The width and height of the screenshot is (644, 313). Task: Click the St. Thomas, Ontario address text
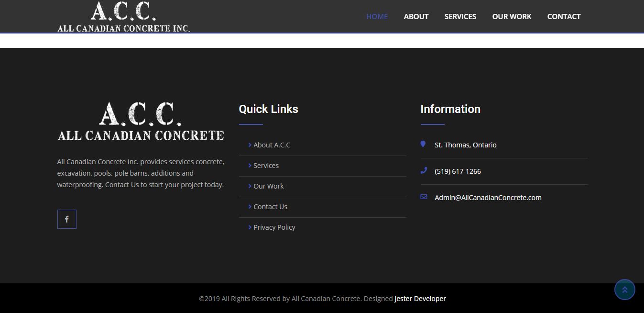465,145
